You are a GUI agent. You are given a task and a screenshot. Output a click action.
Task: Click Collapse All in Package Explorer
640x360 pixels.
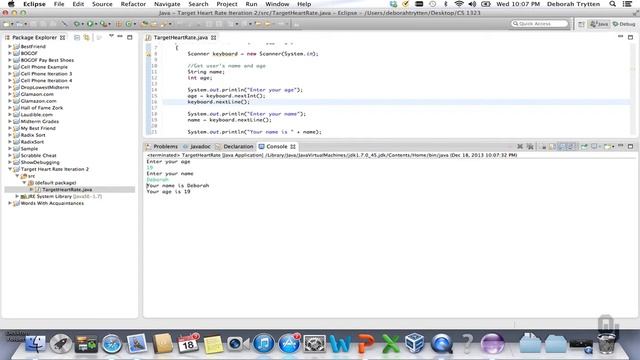77,38
